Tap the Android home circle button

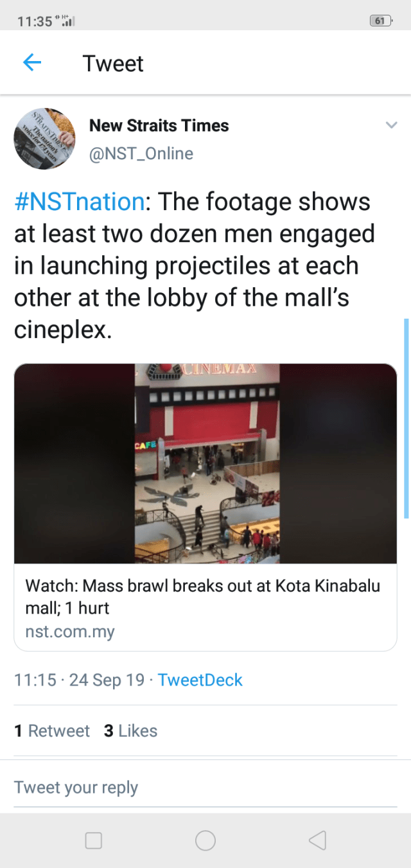click(205, 840)
